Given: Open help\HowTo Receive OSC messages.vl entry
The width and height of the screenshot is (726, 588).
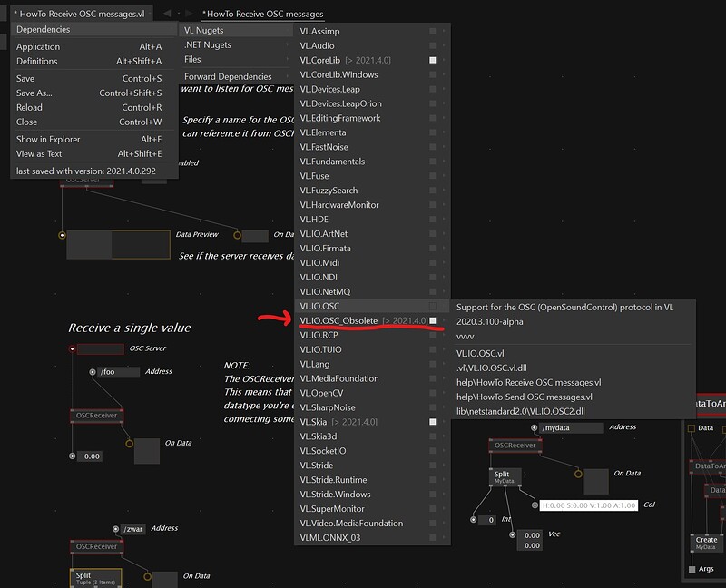Looking at the screenshot, I should (x=574, y=382).
